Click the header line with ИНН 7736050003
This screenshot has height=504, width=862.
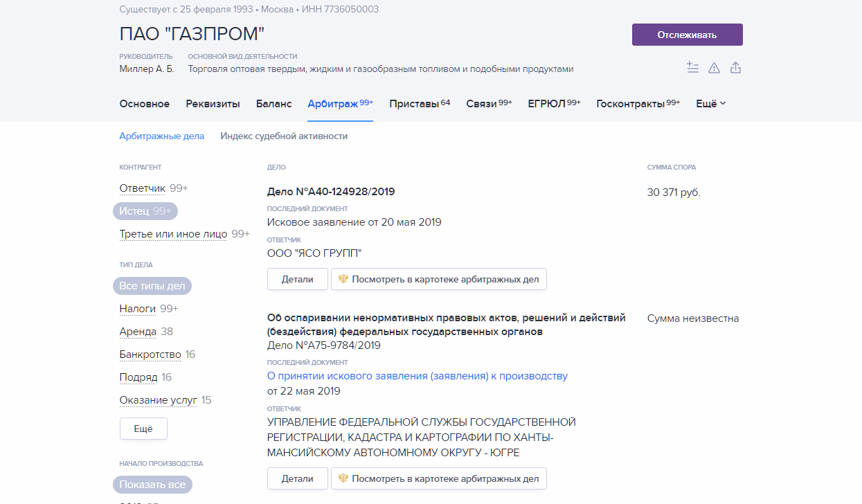249,10
